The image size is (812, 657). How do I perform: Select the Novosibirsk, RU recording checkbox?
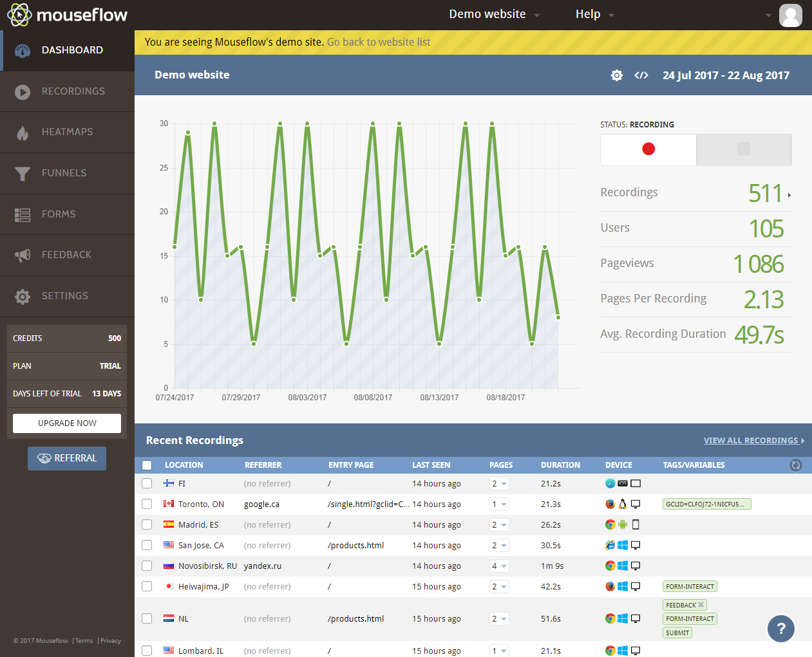click(x=147, y=566)
